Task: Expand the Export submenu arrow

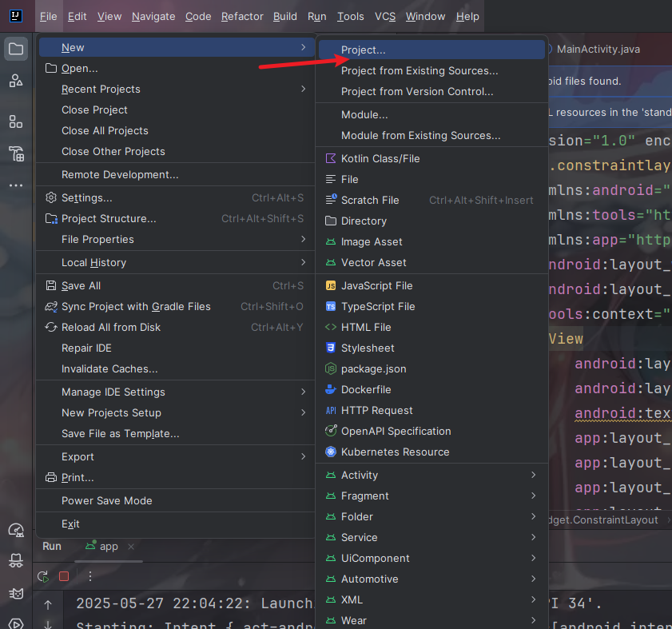Action: 304,456
